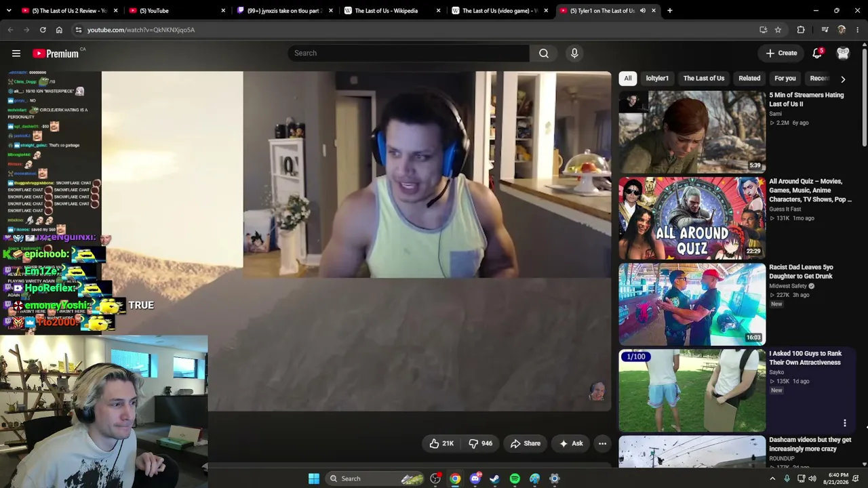Go back to the previous page
The image size is (868, 488).
(x=10, y=30)
